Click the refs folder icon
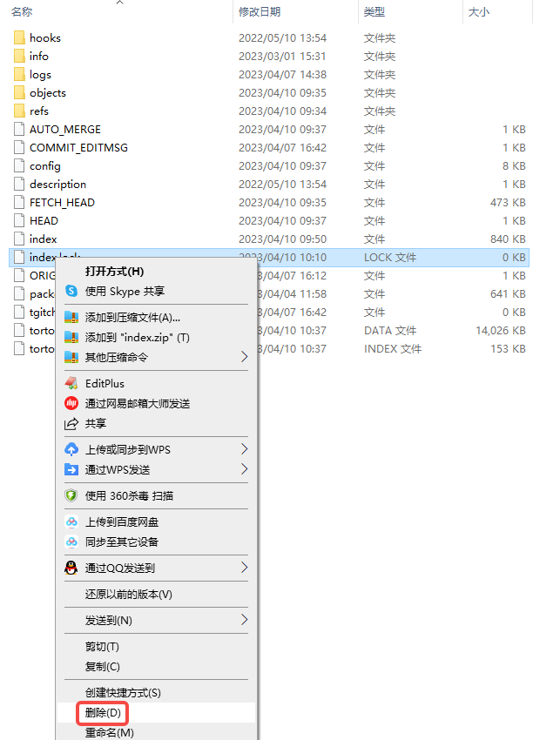 coord(19,111)
